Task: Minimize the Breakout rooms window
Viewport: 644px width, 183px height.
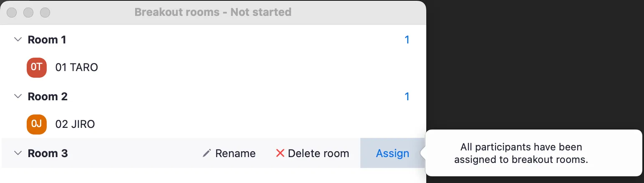Action: coord(28,13)
